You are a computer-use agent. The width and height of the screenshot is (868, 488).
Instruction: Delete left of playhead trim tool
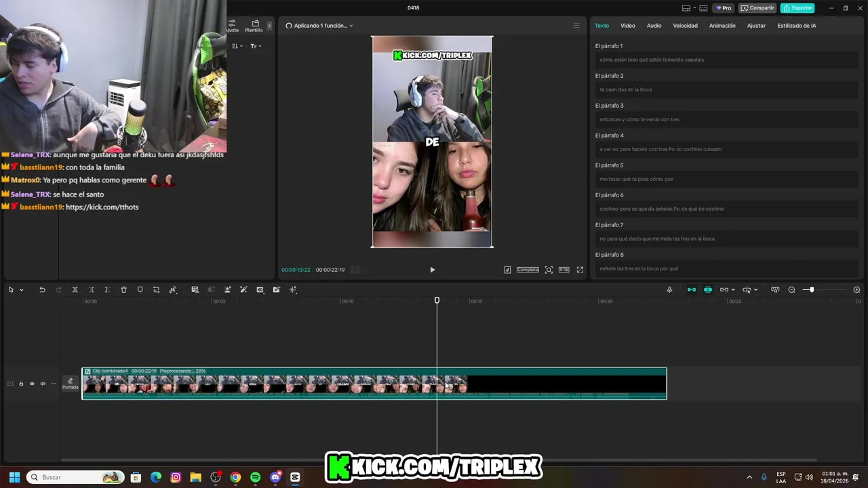coord(92,290)
